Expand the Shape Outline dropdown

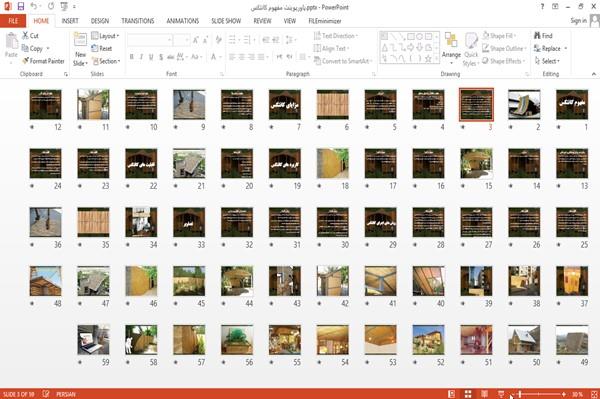point(504,48)
